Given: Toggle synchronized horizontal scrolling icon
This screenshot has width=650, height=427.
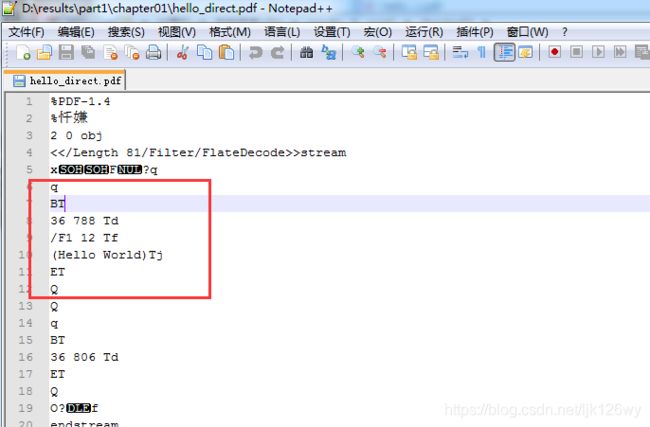Looking at the screenshot, I should coord(431,53).
